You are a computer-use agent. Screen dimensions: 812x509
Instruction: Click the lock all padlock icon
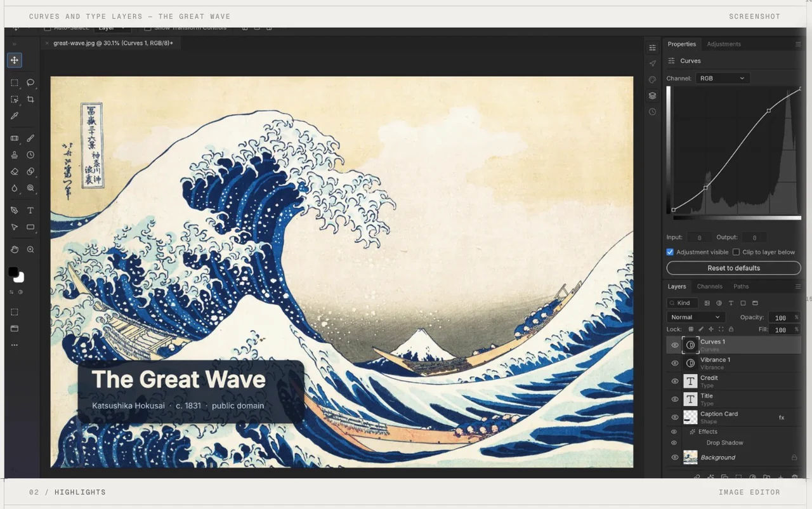click(731, 329)
